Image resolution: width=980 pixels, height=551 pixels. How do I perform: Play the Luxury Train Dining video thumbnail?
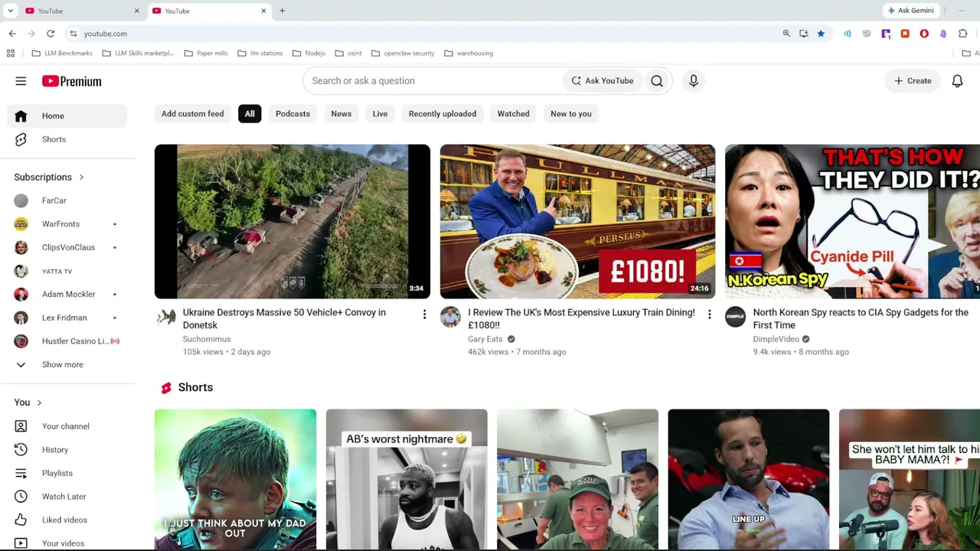(x=577, y=221)
